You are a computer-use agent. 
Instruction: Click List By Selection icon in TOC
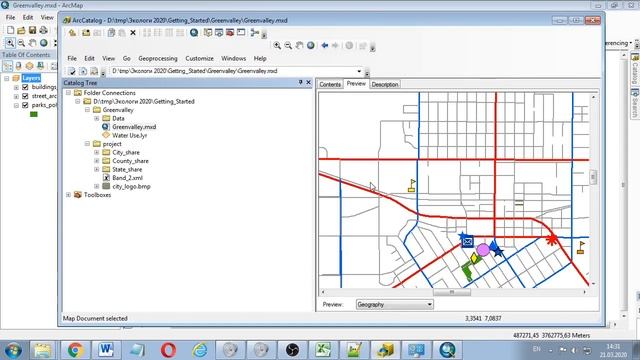coord(40,66)
